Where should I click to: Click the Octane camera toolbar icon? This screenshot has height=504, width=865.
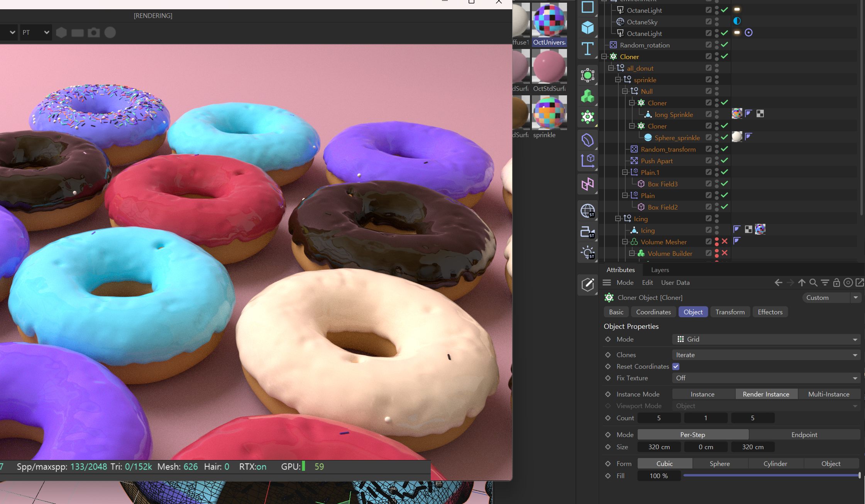coord(587,232)
